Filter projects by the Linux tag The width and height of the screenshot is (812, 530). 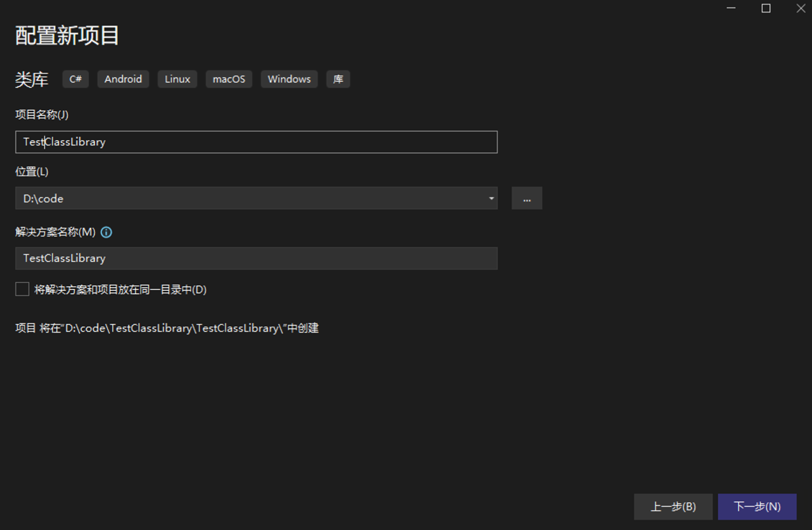(x=177, y=79)
